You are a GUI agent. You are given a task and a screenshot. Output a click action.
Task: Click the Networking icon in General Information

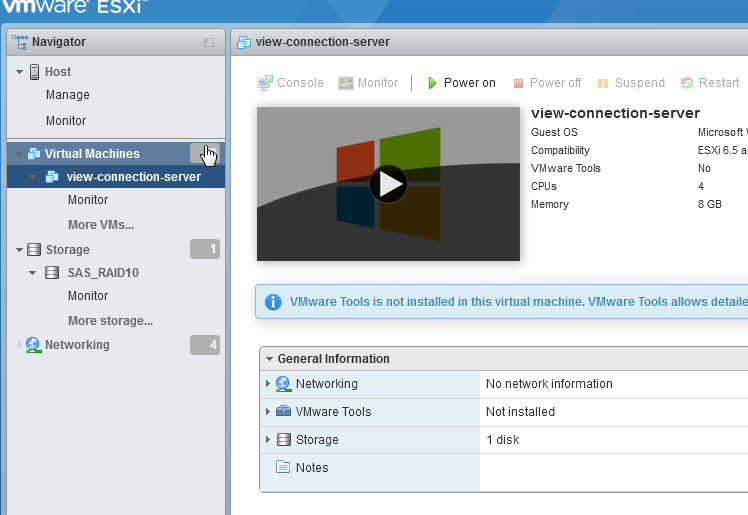pos(283,384)
